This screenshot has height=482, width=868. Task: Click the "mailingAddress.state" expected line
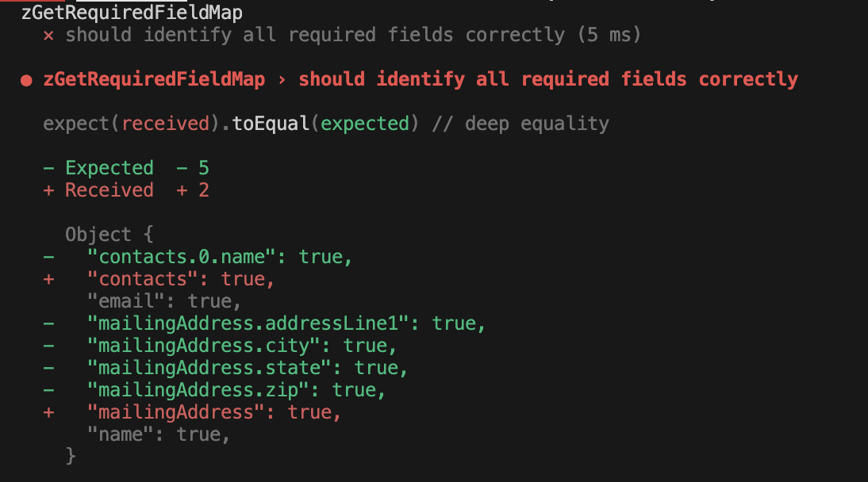[248, 368]
